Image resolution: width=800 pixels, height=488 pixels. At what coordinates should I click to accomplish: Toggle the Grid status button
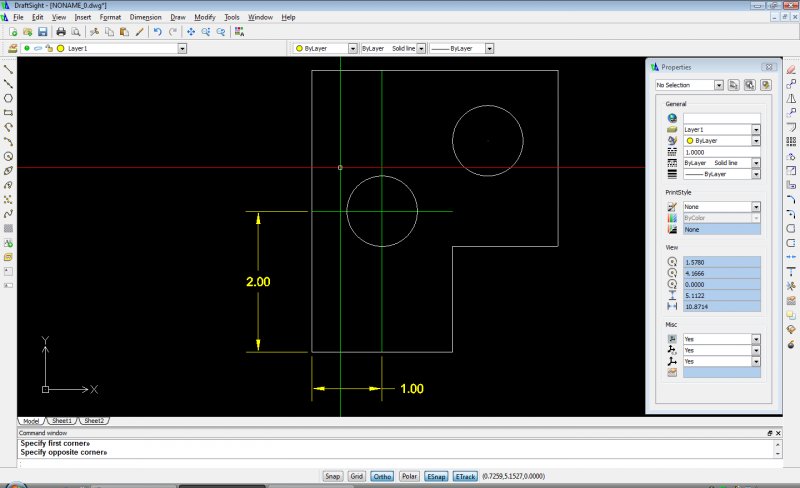click(x=357, y=476)
